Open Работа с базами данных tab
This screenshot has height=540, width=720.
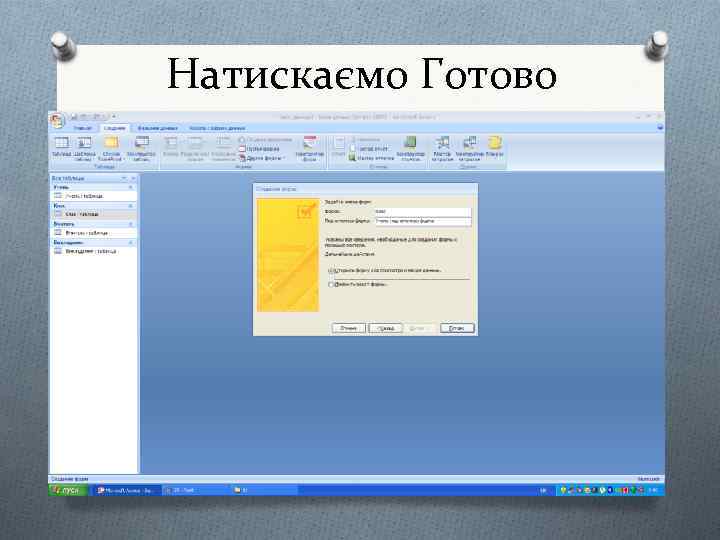[217, 128]
